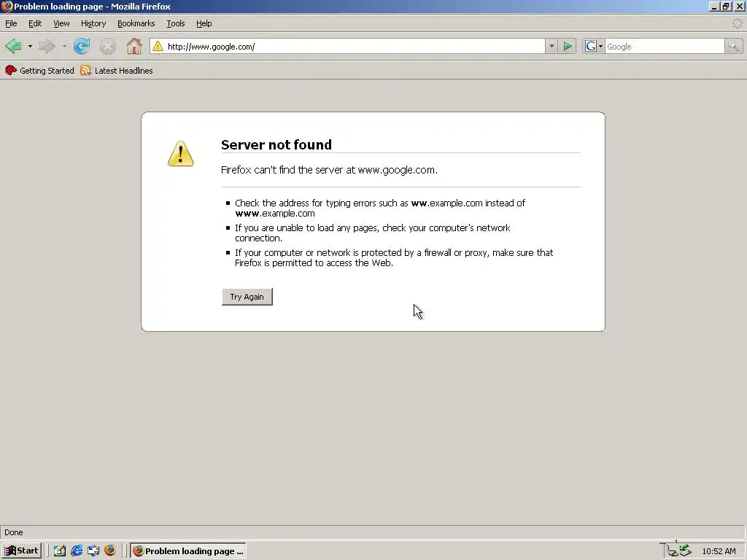This screenshot has height=560, width=747.
Task: Click the Done status bar text
Action: tap(14, 532)
